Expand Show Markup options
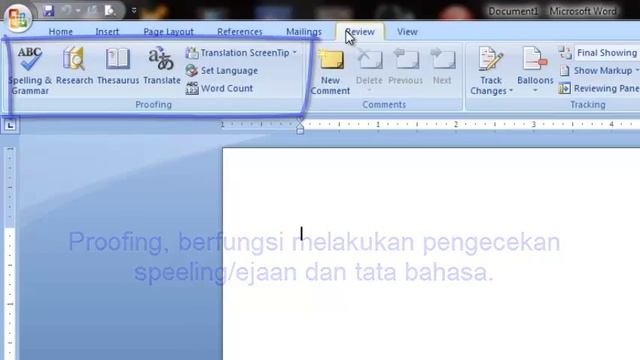Image resolution: width=640 pixels, height=360 pixels. pos(599,71)
